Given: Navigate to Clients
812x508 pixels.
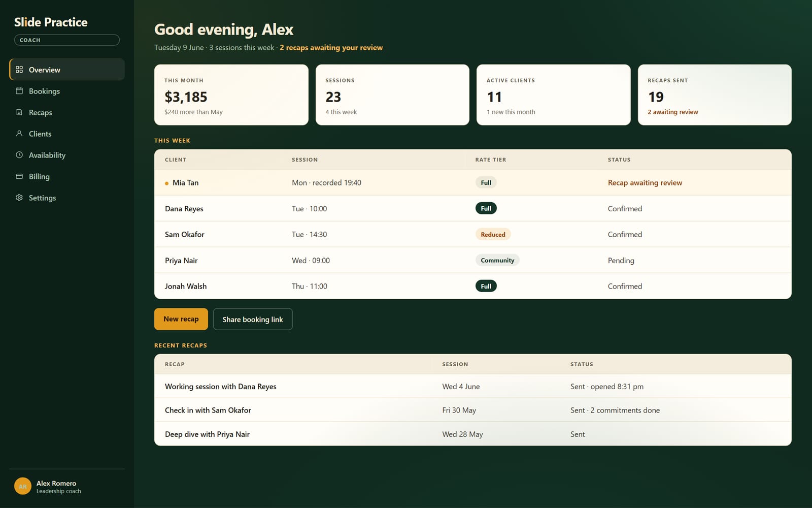Looking at the screenshot, I should pos(67,134).
